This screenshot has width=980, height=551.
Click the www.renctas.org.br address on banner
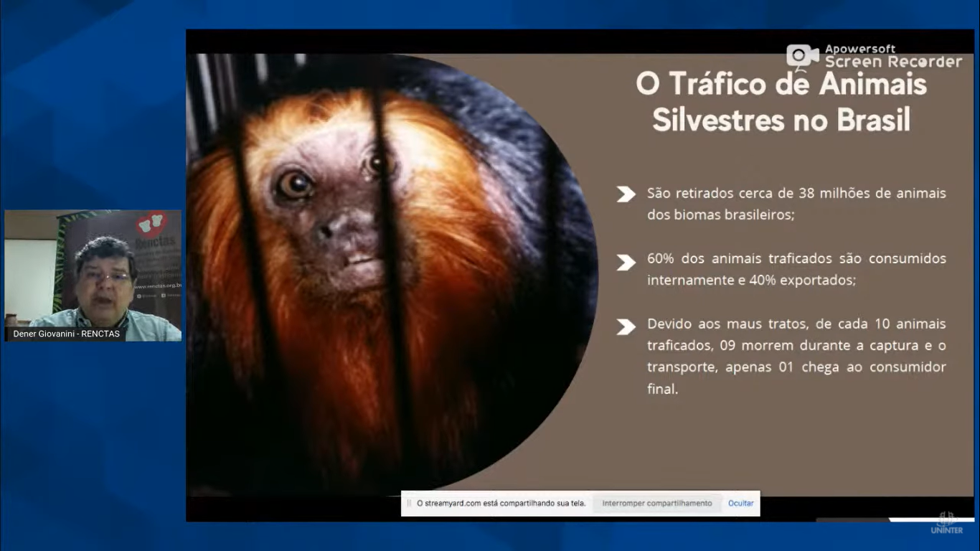(156, 286)
